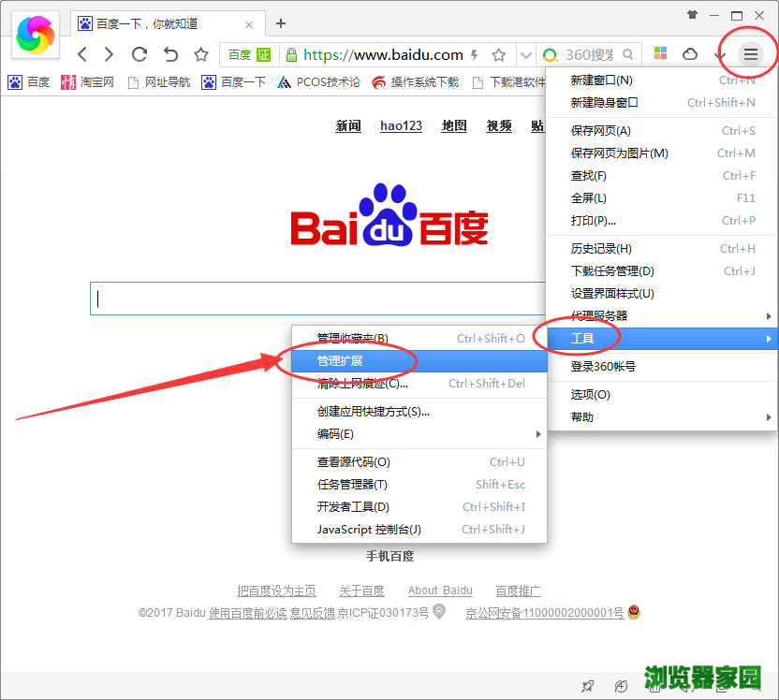Screen dimensions: 779x700
Task: Select 管理收藏夹(B) submenu item
Action: pyautogui.click(x=419, y=338)
